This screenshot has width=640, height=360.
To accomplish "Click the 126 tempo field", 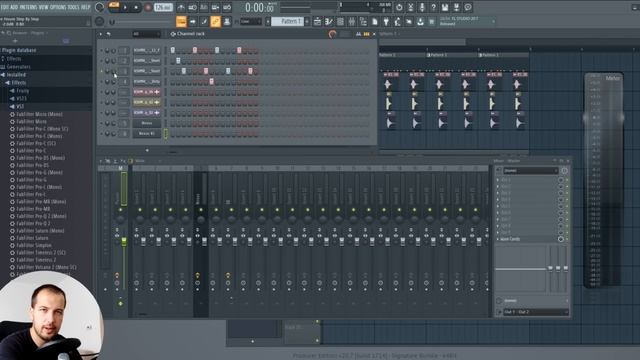I will pyautogui.click(x=163, y=7).
